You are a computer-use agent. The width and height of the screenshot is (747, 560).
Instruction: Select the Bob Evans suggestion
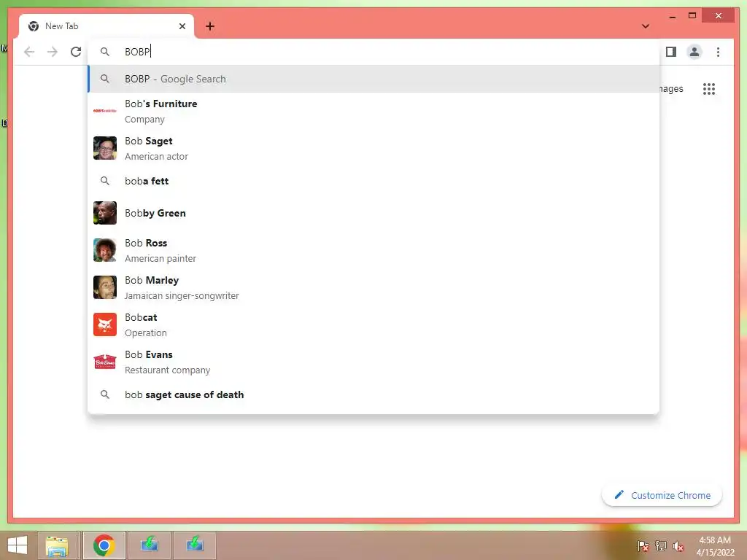pyautogui.click(x=373, y=362)
